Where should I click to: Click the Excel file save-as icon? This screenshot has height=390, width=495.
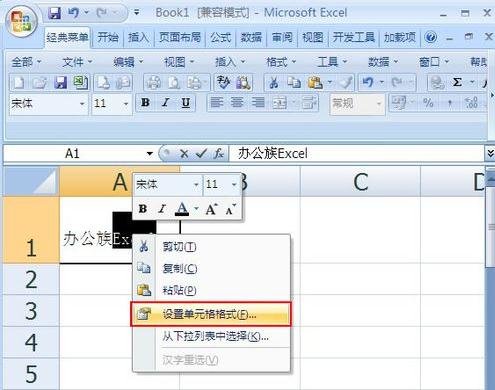[81, 82]
